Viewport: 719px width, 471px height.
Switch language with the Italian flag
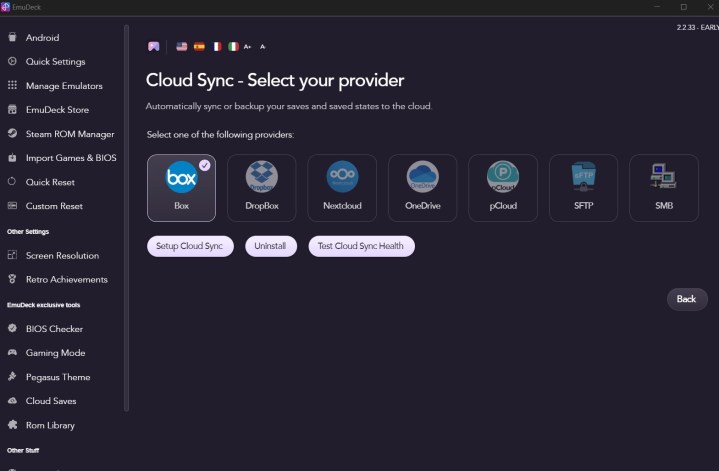point(233,46)
